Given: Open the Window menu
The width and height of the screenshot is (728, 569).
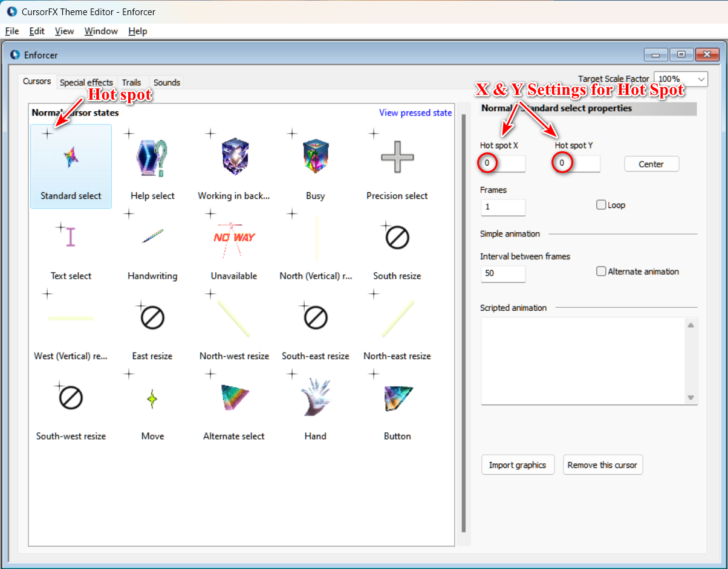Looking at the screenshot, I should (101, 31).
